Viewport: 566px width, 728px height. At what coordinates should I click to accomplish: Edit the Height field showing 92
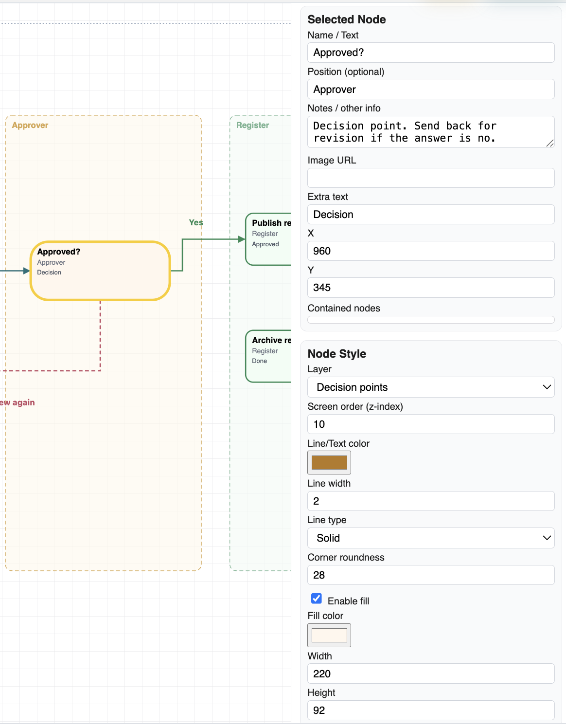tap(431, 710)
